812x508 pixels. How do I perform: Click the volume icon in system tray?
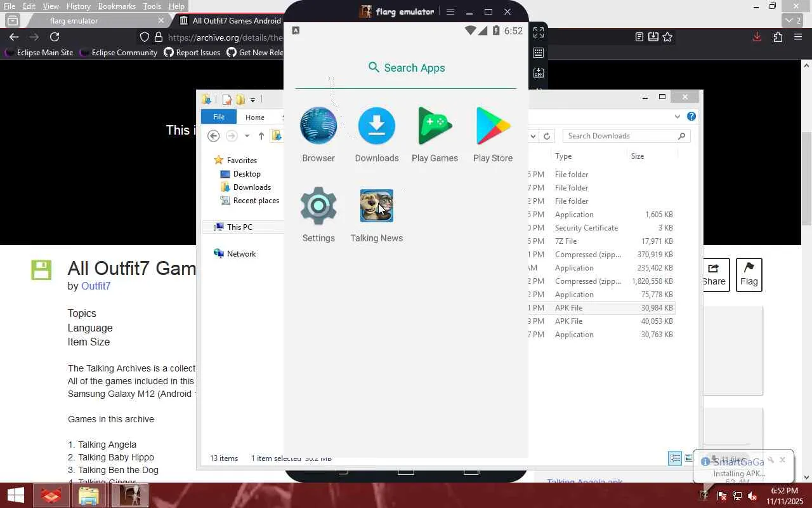pos(752,496)
